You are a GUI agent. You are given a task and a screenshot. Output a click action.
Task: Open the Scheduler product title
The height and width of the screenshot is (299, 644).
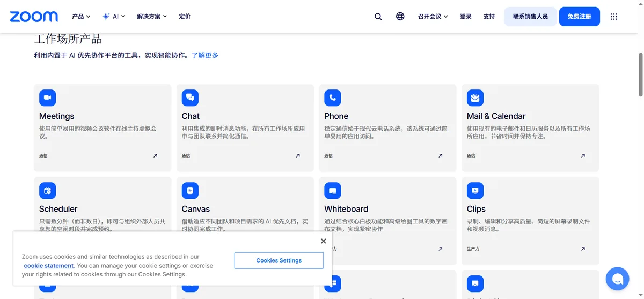[x=58, y=209]
